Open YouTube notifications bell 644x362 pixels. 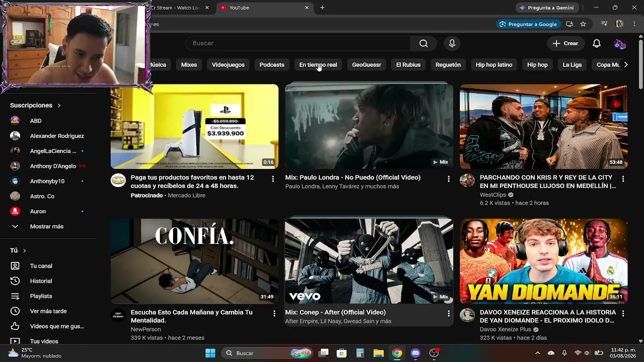coord(596,43)
